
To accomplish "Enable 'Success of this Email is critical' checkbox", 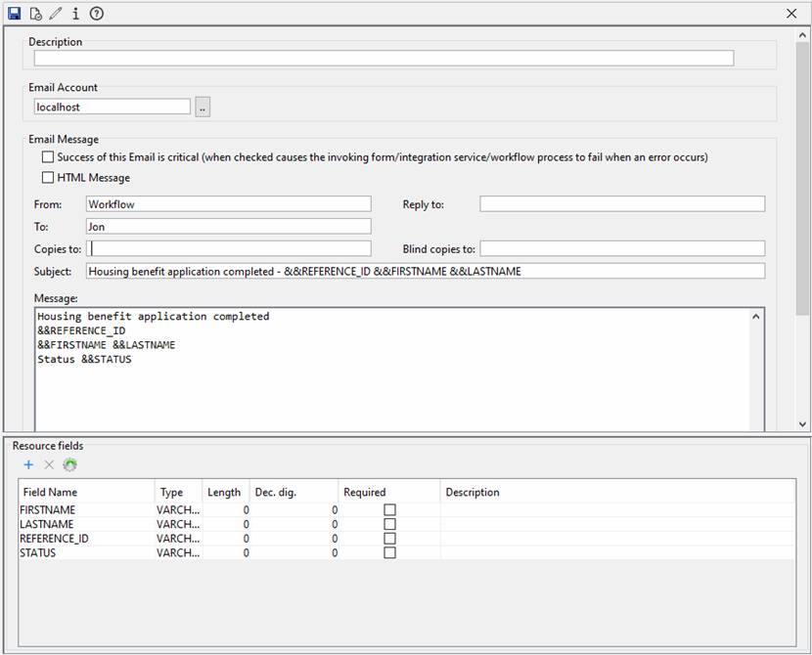I will [x=48, y=156].
